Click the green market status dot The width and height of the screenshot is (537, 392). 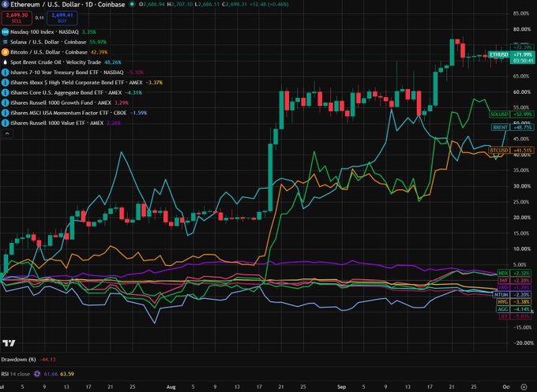coord(132,5)
